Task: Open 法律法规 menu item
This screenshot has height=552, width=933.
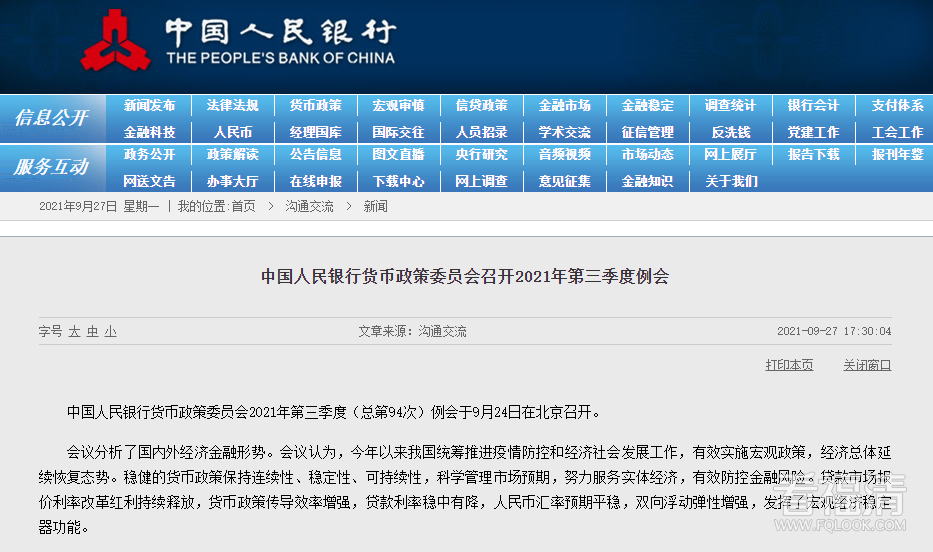Action: (233, 106)
